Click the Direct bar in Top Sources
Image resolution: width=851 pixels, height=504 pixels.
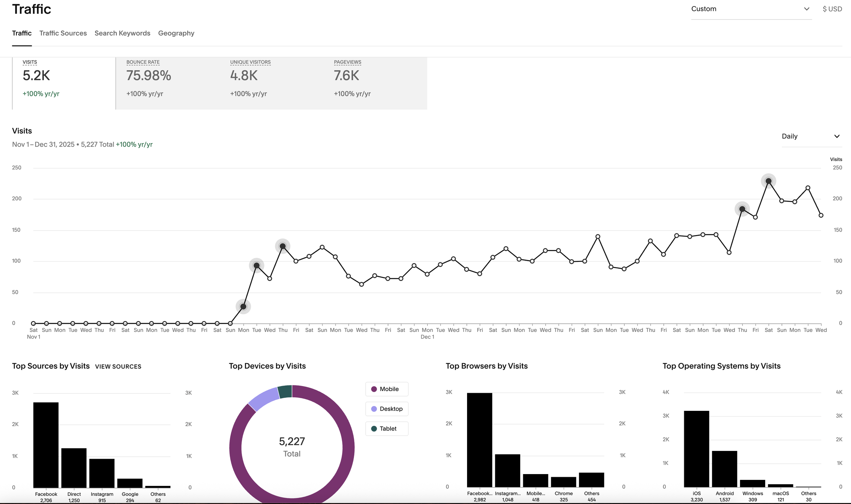point(74,468)
